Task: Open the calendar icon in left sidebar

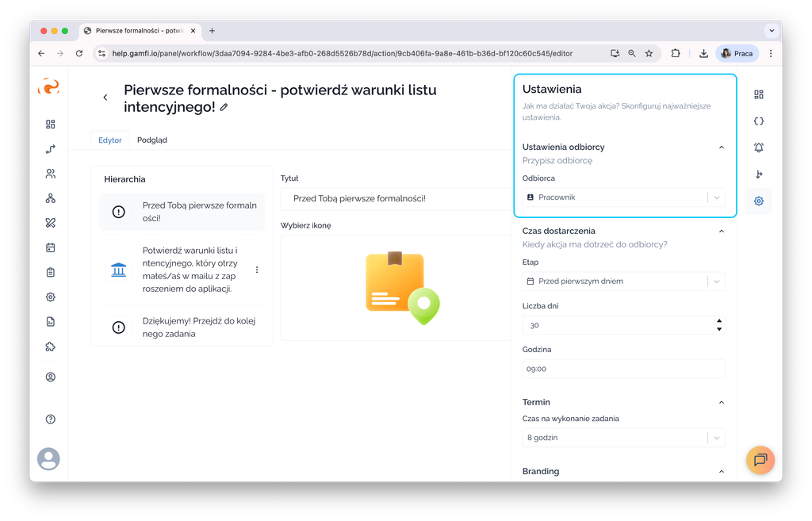Action: click(51, 247)
